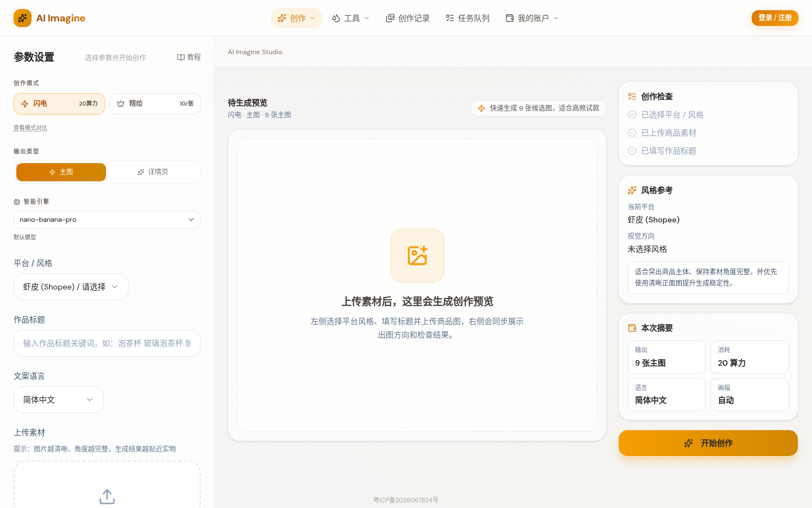
Task: Click the chevron next to 创作
Action: pos(312,18)
